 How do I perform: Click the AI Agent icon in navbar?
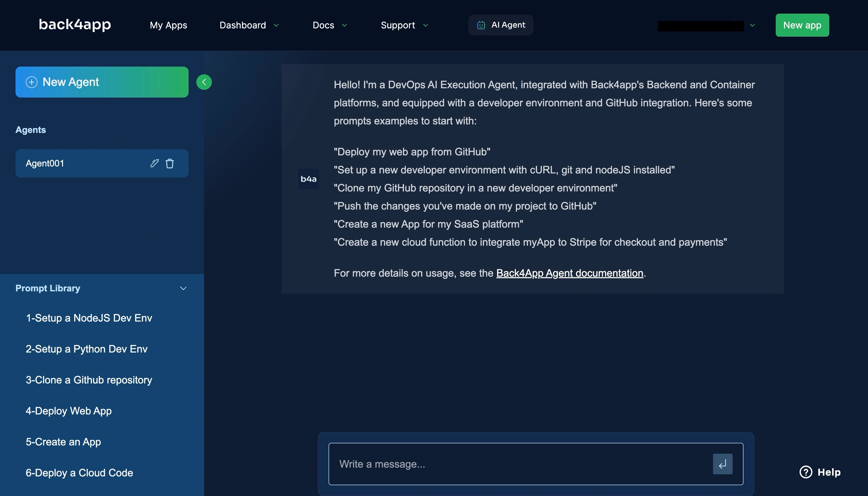480,25
